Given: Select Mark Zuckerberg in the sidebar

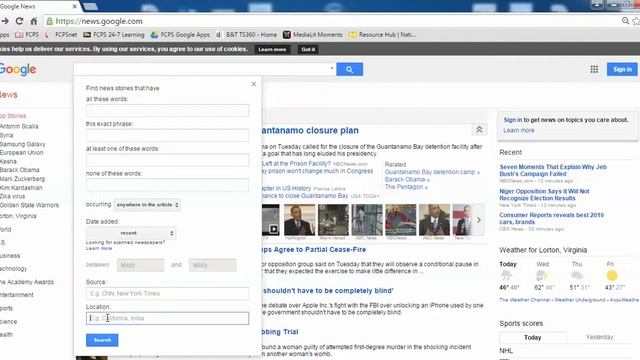Looking at the screenshot, I should pos(22,179).
